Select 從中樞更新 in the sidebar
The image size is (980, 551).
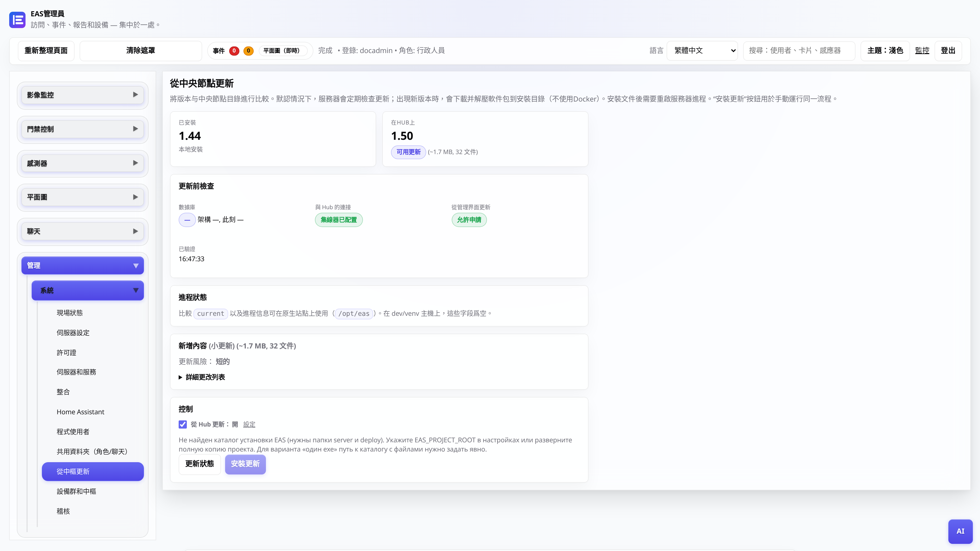pos(93,471)
